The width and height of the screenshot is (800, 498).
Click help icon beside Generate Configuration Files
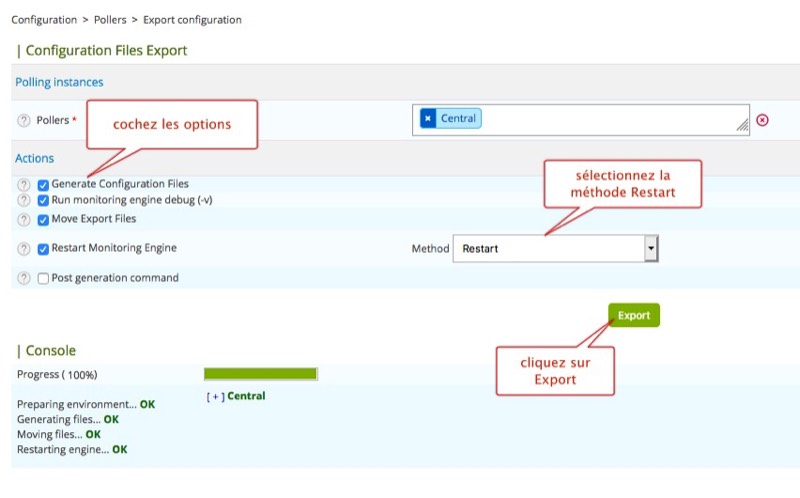click(x=24, y=185)
